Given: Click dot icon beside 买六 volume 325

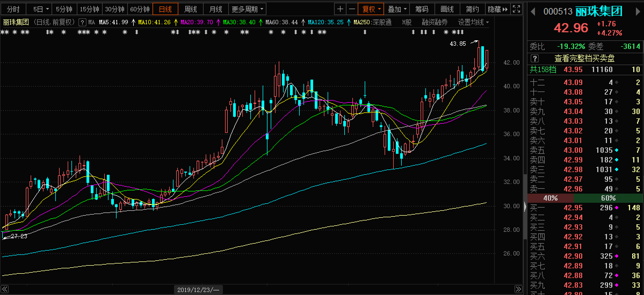Looking at the screenshot, I should (x=617, y=256).
